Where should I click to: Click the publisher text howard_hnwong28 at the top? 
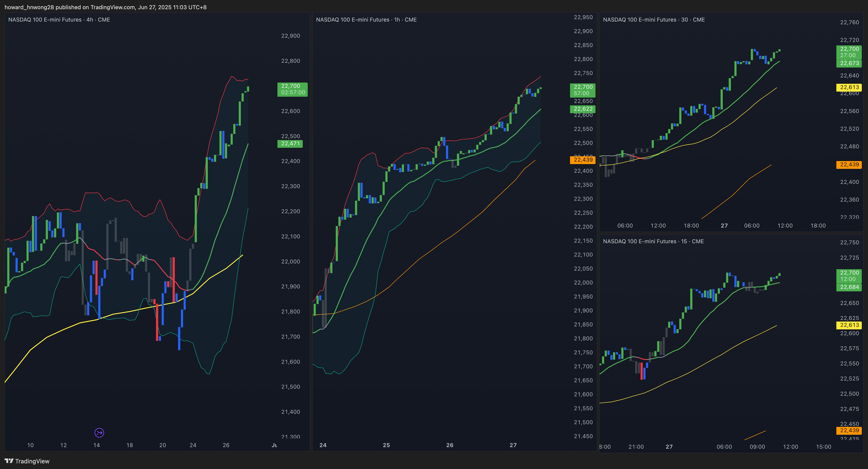point(29,7)
